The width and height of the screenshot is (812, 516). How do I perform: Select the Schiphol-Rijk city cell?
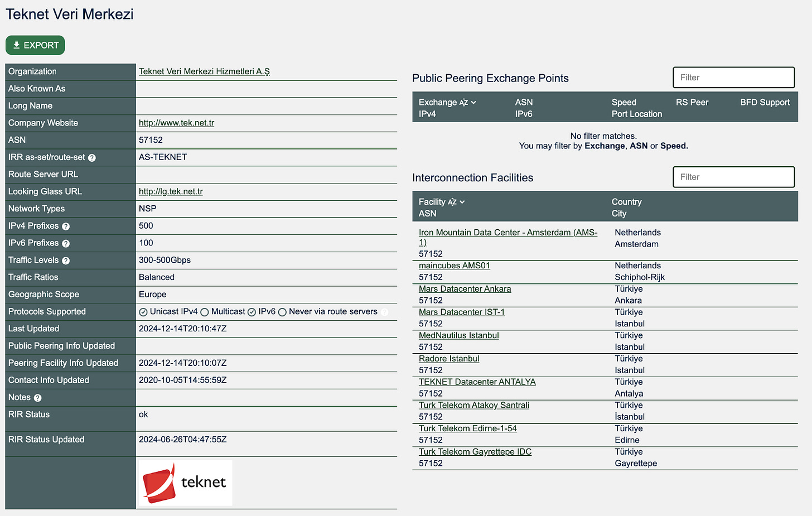pos(640,277)
